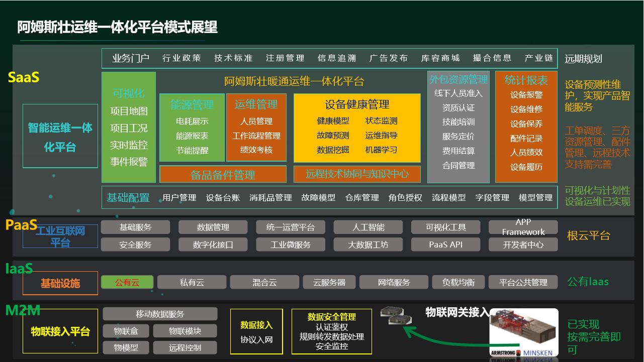
Task: Switch to the 业务门户 tab
Action: tap(130, 58)
